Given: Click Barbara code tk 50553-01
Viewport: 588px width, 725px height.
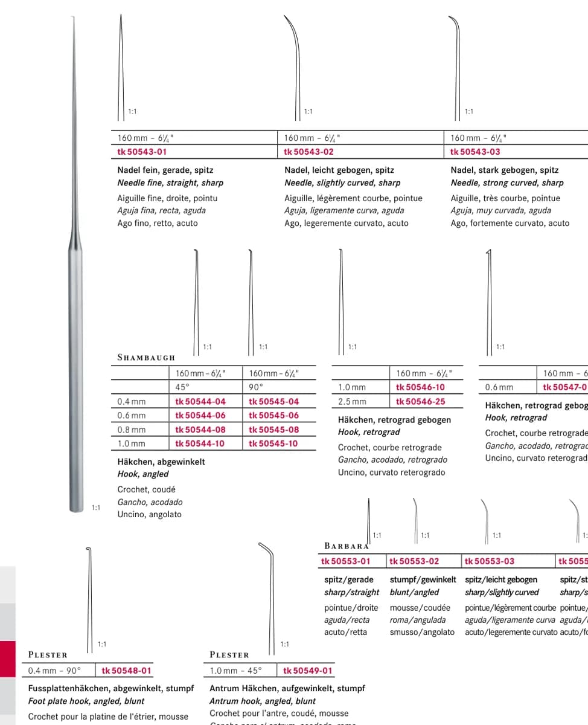Looking at the screenshot, I should [346, 561].
